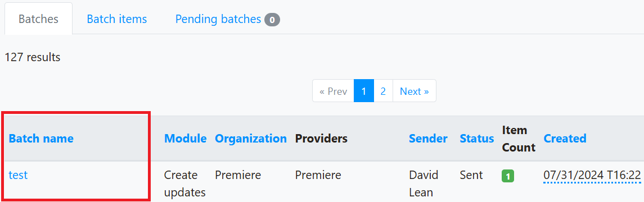This screenshot has width=644, height=202.
Task: Sort by the Batch name column
Action: point(41,139)
